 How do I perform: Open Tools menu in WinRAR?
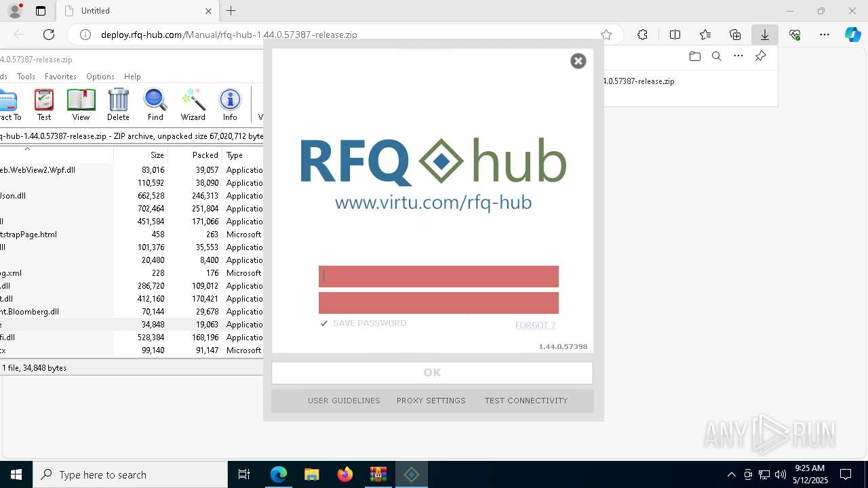point(26,77)
